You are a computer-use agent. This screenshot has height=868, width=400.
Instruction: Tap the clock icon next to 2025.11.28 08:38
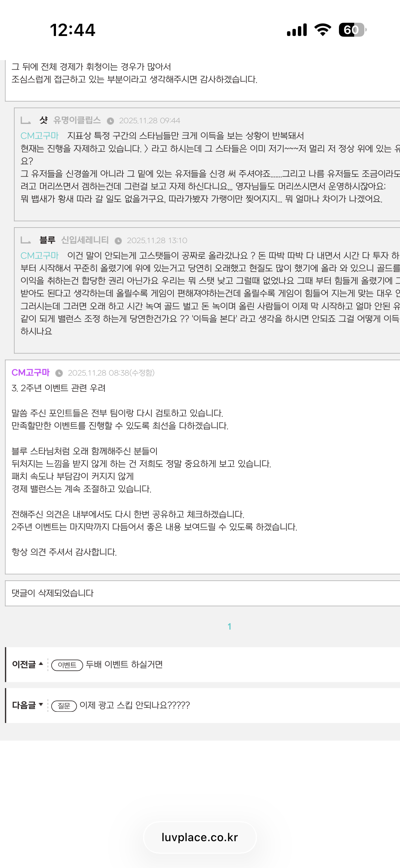pyautogui.click(x=59, y=373)
